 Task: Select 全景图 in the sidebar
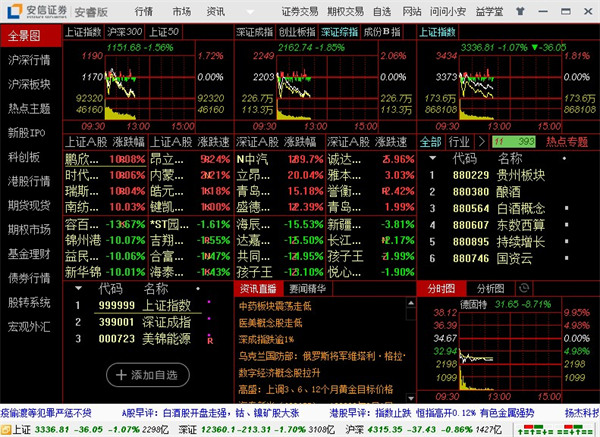tap(31, 36)
